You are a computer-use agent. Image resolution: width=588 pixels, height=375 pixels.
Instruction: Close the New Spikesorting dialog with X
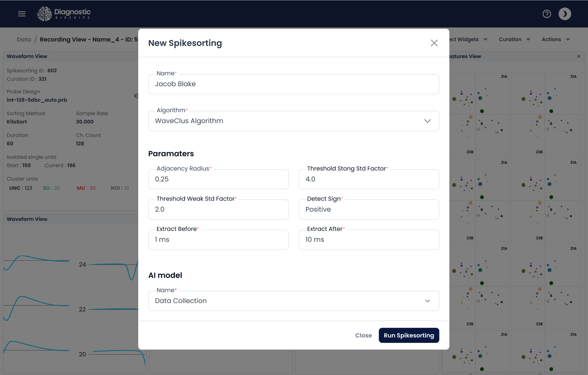tap(434, 43)
